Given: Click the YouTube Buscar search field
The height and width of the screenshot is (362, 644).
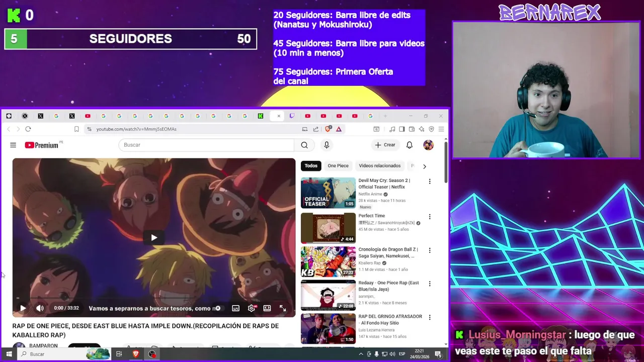Looking at the screenshot, I should pos(206,145).
